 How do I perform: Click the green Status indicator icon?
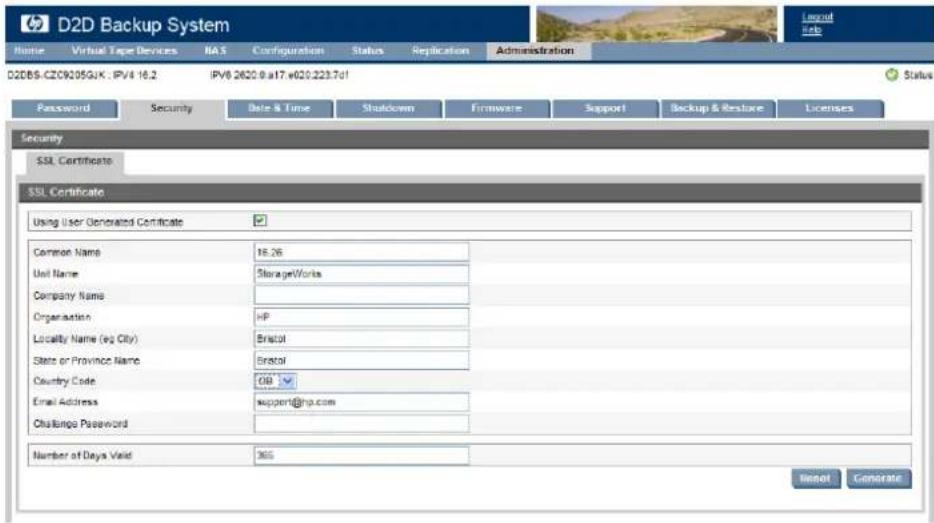click(891, 75)
